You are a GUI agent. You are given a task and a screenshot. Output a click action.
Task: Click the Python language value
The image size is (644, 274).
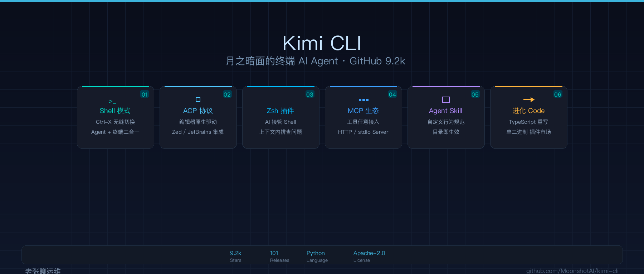(316, 253)
